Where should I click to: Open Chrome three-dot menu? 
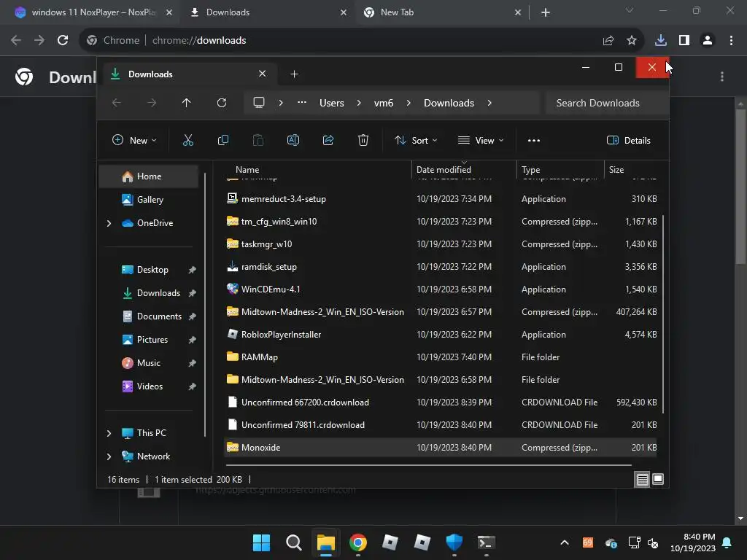tap(731, 41)
